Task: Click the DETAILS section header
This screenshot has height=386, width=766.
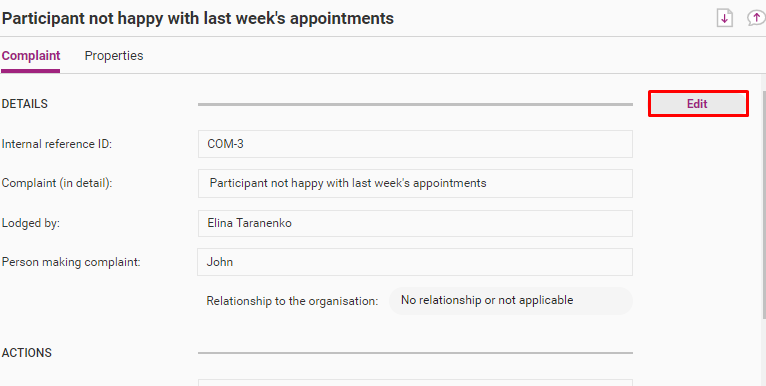Action: [25, 104]
